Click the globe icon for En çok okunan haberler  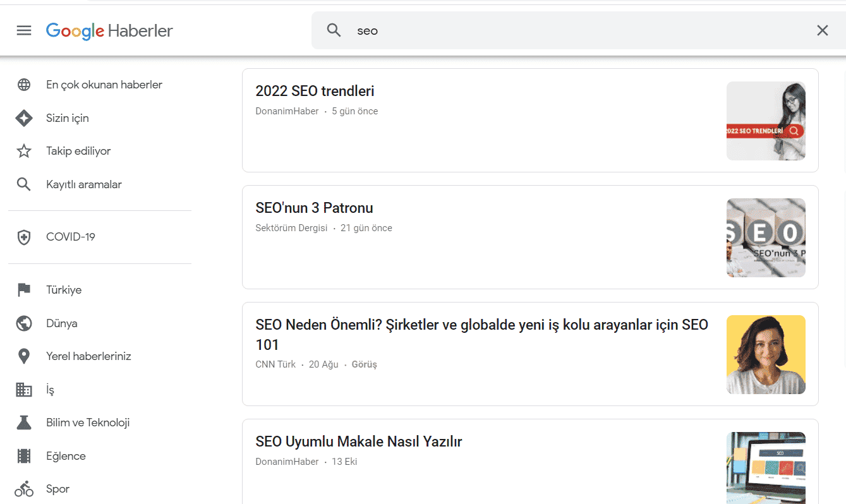pyautogui.click(x=24, y=85)
